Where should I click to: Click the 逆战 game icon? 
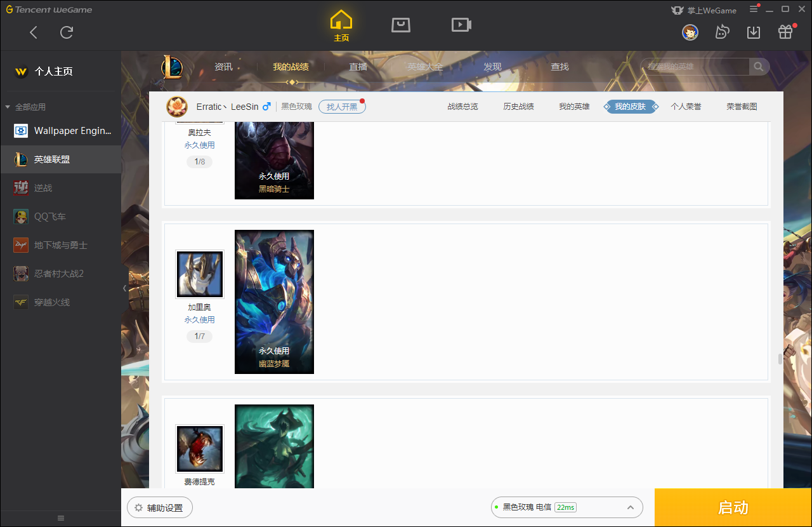tap(21, 188)
